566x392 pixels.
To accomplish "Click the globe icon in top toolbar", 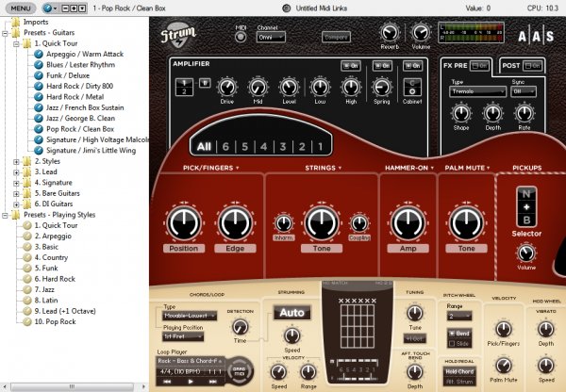I will point(47,8).
